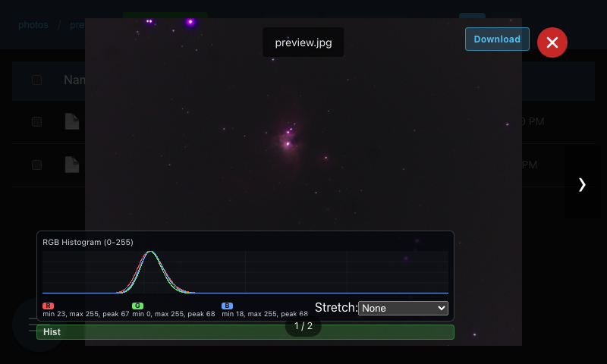The width and height of the screenshot is (607, 364).
Task: Open the Stretch dropdown set to None
Action: click(403, 309)
